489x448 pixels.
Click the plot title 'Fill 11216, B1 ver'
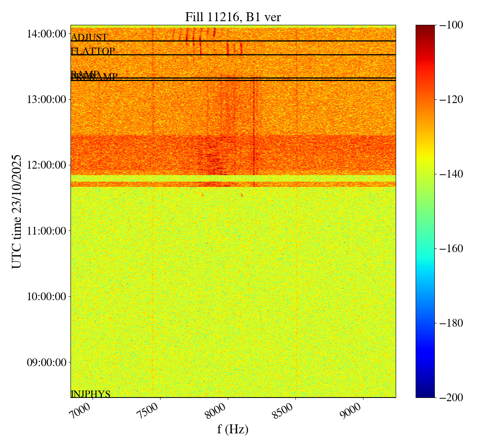(233, 17)
